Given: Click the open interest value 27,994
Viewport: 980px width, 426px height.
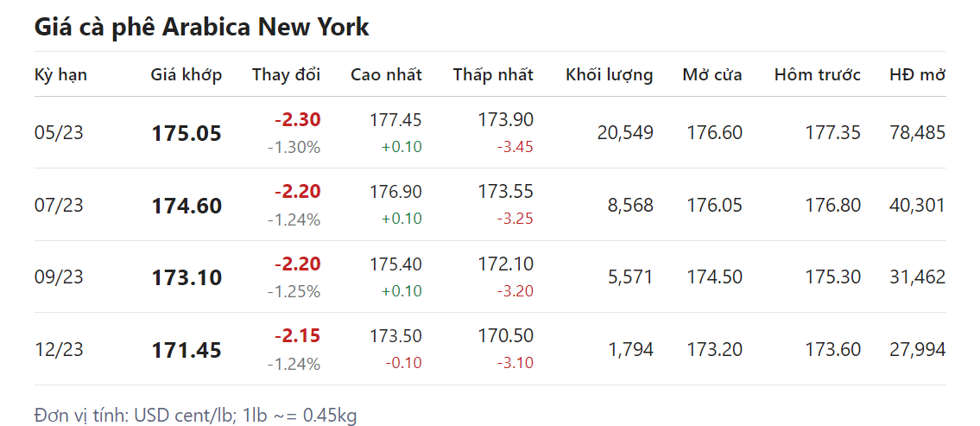Looking at the screenshot, I should coord(917,350).
